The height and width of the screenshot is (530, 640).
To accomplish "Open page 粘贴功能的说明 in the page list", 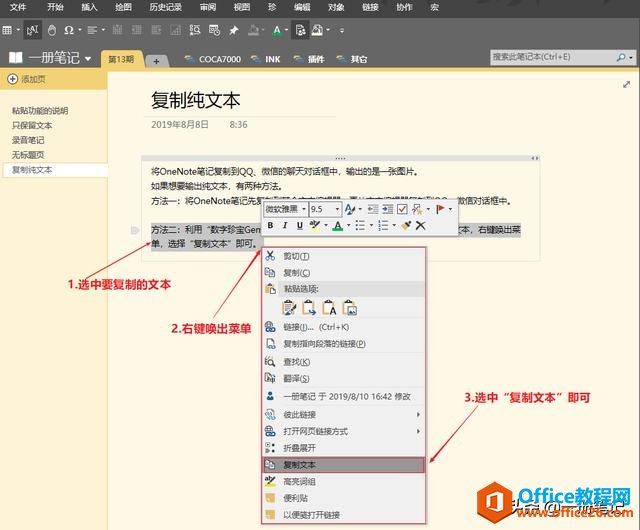I will tap(40, 111).
